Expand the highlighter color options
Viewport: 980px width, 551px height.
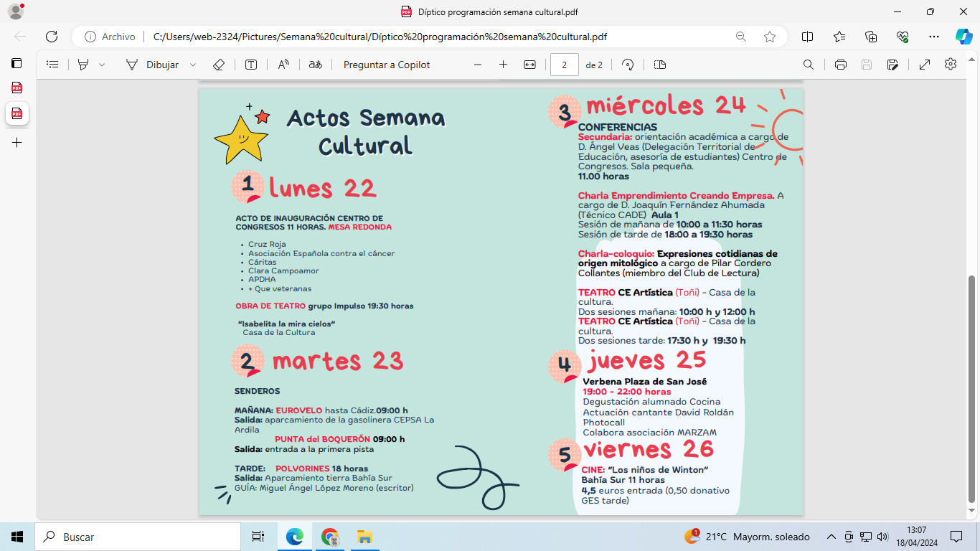[x=102, y=65]
